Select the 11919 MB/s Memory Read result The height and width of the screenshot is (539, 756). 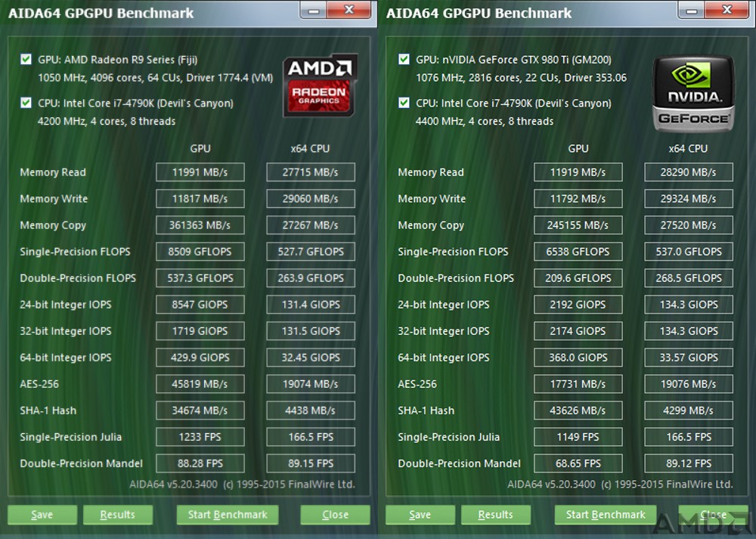click(x=578, y=172)
